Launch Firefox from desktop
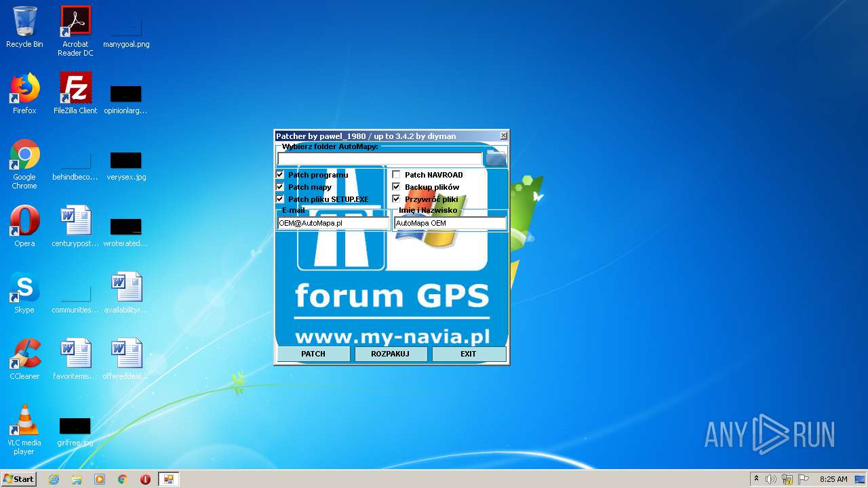868x488 pixels. 24,94
